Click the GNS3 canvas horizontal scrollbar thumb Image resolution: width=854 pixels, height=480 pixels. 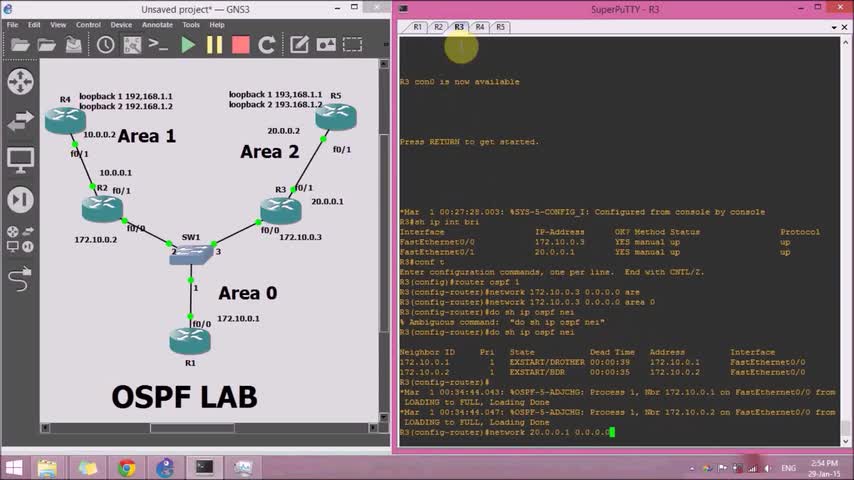tap(192, 428)
